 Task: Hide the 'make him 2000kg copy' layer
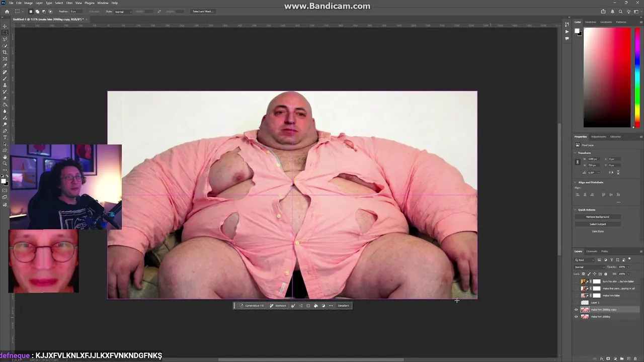(x=576, y=310)
